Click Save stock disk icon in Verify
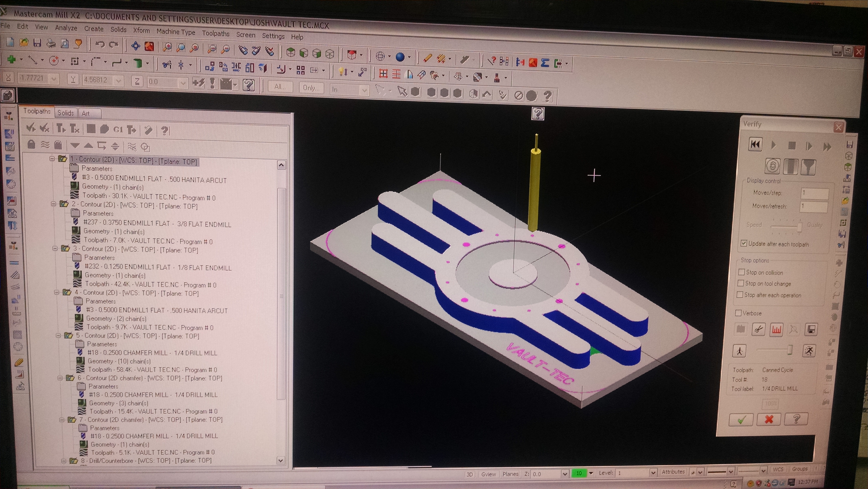This screenshot has width=868, height=489. coord(811,330)
